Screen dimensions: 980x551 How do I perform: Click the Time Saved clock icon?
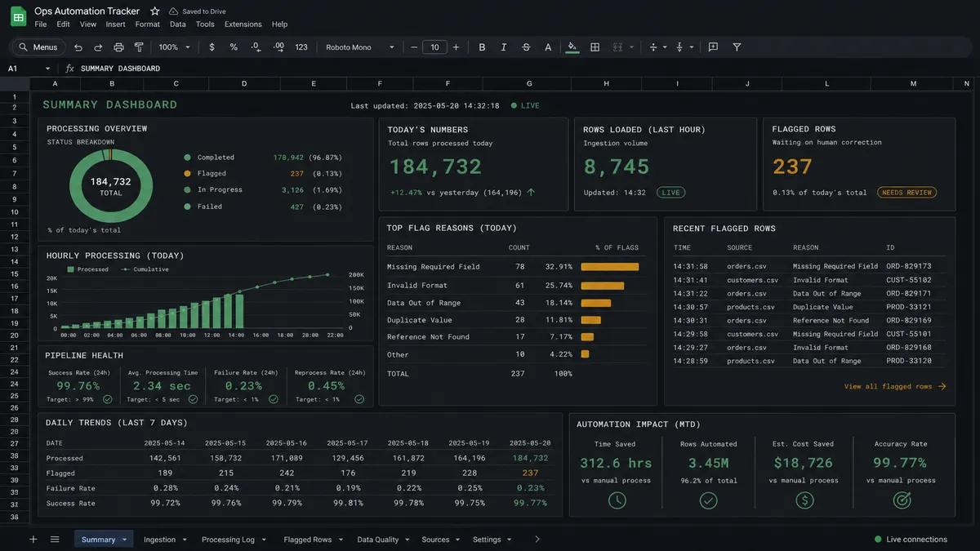coord(617,500)
